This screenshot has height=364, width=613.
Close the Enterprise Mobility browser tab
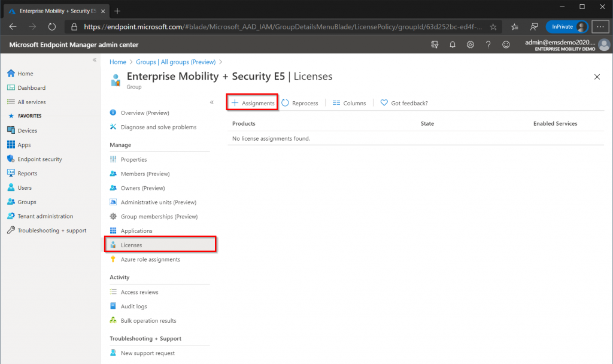tap(103, 11)
